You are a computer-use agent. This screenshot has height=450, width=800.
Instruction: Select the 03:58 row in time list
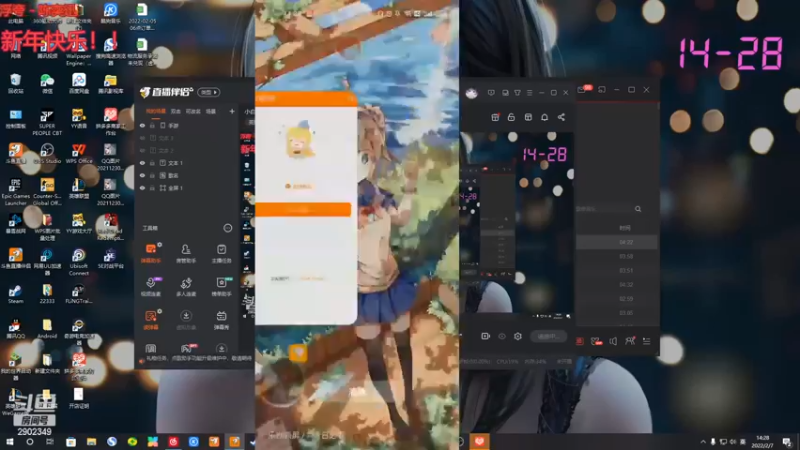point(616,256)
